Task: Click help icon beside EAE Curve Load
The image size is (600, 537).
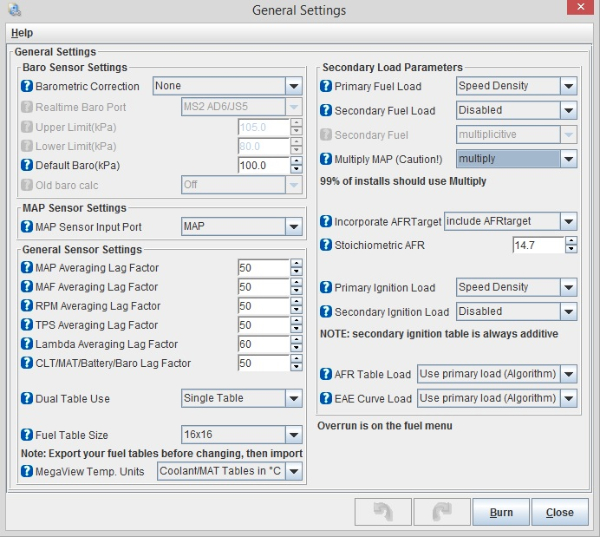Action: (x=326, y=399)
